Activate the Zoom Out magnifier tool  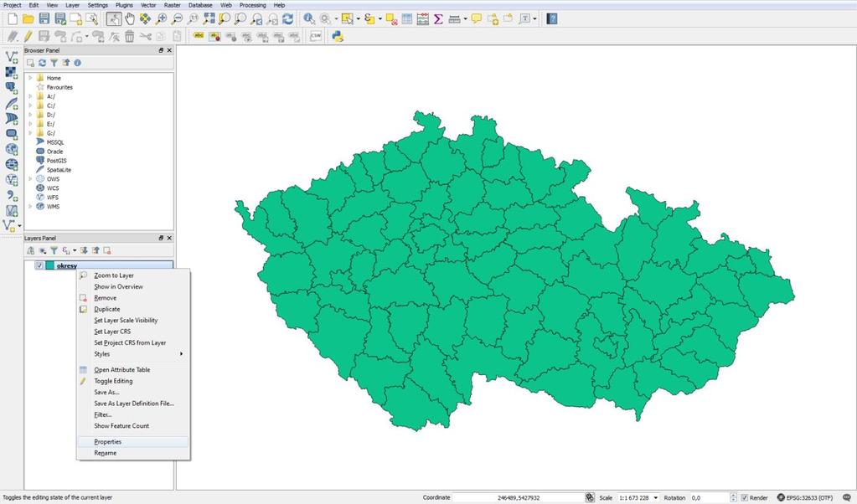tap(177, 19)
